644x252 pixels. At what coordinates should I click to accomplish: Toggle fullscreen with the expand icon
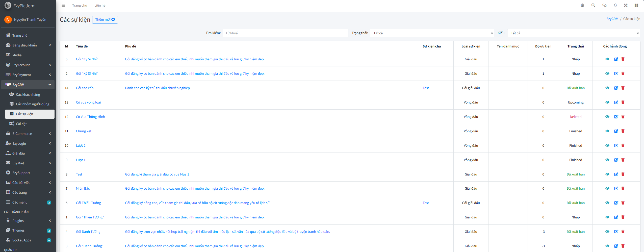626,5
